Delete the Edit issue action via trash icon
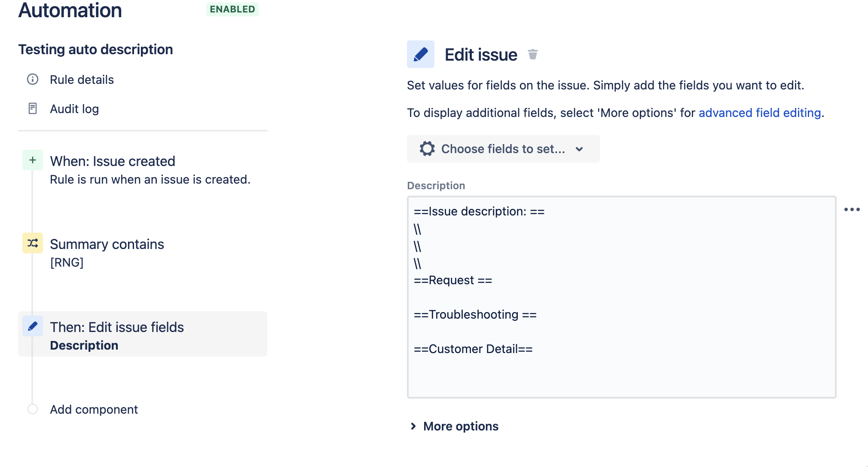868x467 pixels. click(x=533, y=55)
